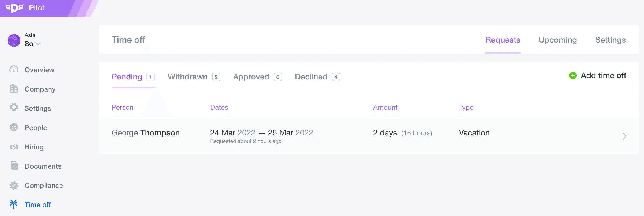Navigate to People section
The width and height of the screenshot is (644, 216).
tap(36, 128)
